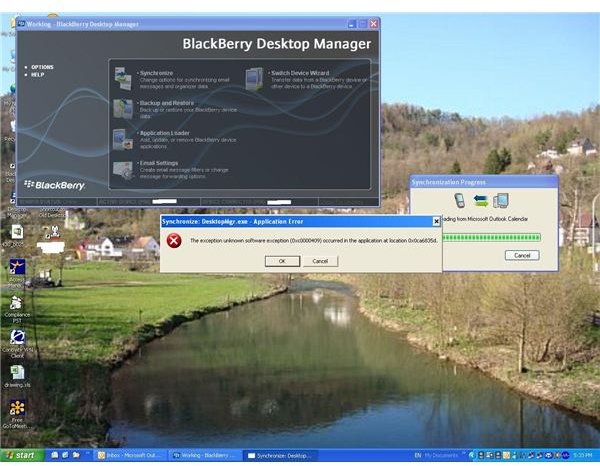Click the Switch Device Wizard heading
This screenshot has height=466, width=600.
click(x=300, y=73)
